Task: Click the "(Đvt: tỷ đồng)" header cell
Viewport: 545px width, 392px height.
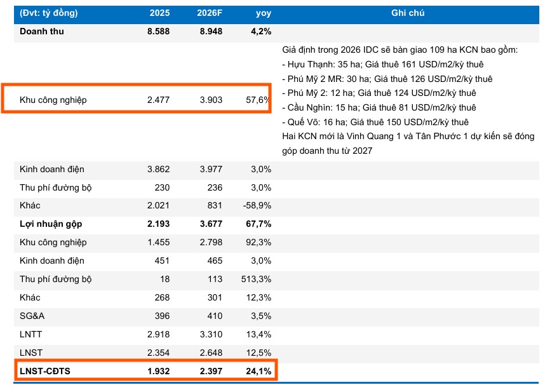Action: pyautogui.click(x=49, y=13)
